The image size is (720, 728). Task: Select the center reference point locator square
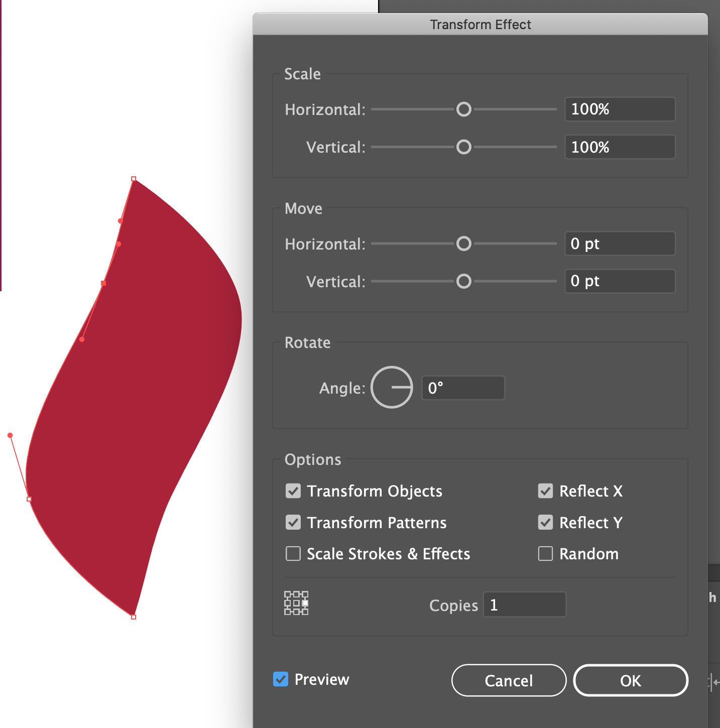[x=296, y=603]
